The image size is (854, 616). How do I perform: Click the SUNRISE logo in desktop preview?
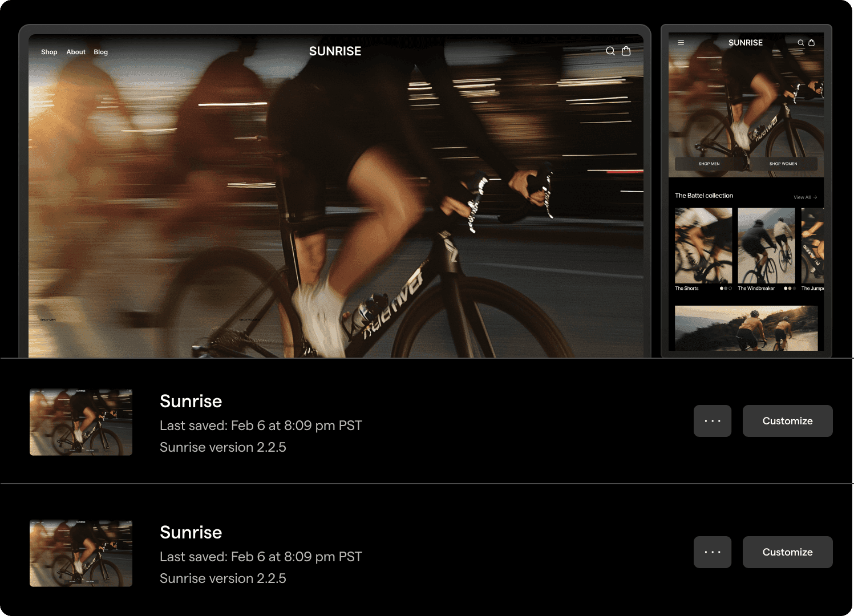coord(335,51)
